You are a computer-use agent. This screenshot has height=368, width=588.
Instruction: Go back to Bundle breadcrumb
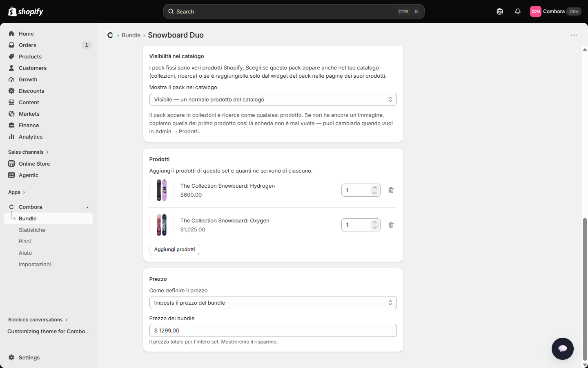131,35
